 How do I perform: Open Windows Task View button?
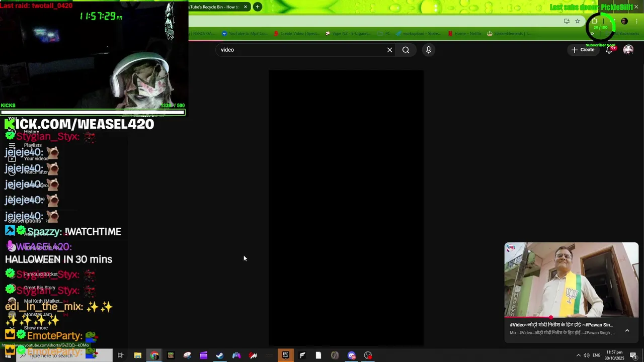pos(121,355)
